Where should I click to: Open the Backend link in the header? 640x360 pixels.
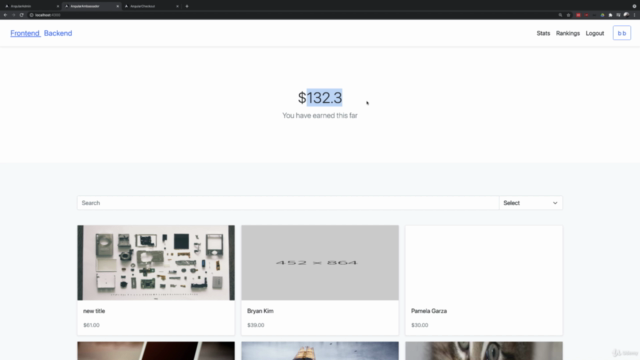click(58, 33)
